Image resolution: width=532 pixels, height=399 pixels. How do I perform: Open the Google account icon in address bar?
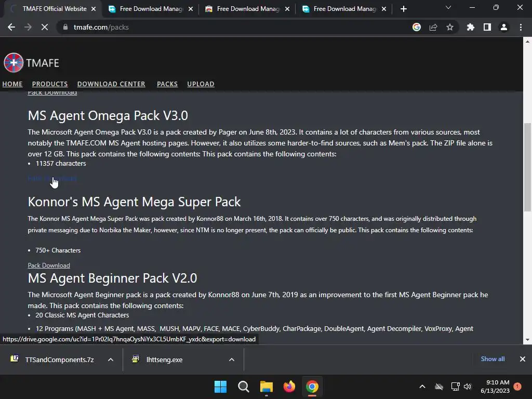(417, 27)
